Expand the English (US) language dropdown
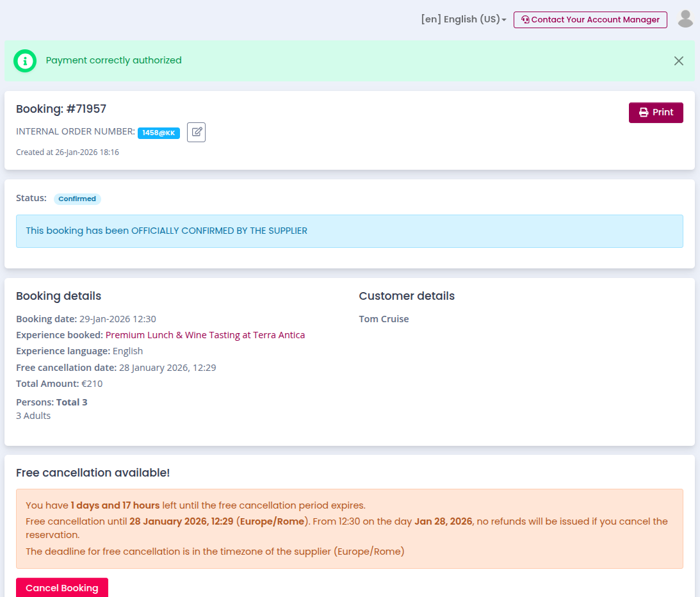This screenshot has height=597, width=700. point(463,20)
